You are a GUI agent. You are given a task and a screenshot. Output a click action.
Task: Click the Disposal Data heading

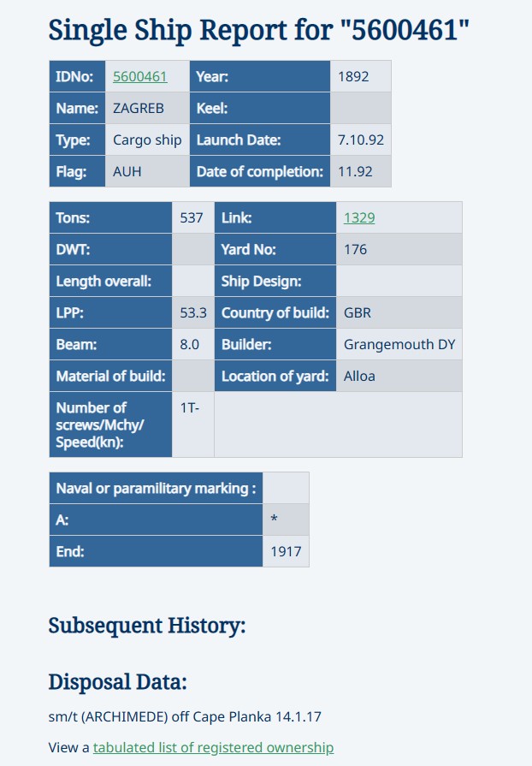point(117,682)
